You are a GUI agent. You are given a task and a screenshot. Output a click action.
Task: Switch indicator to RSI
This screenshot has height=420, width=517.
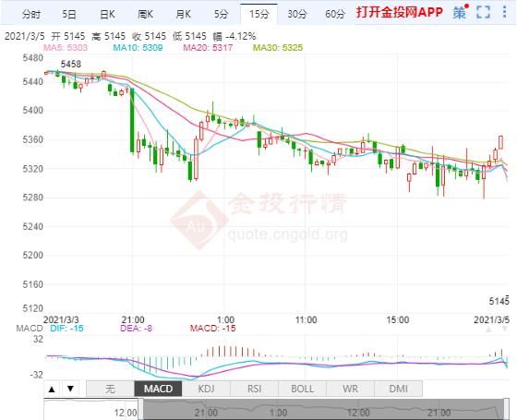(254, 389)
